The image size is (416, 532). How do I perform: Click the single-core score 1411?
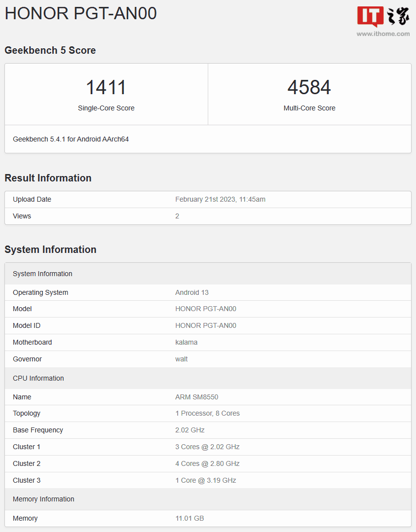pyautogui.click(x=106, y=88)
